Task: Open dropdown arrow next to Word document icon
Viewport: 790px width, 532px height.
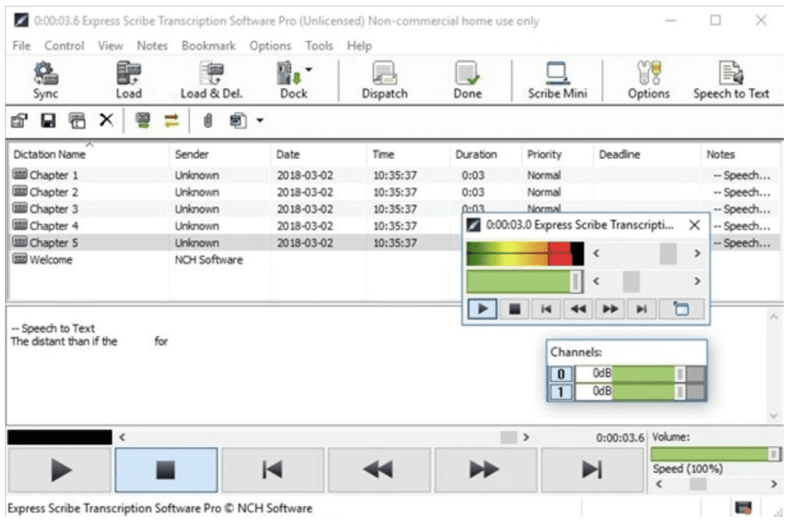Action: (x=260, y=121)
